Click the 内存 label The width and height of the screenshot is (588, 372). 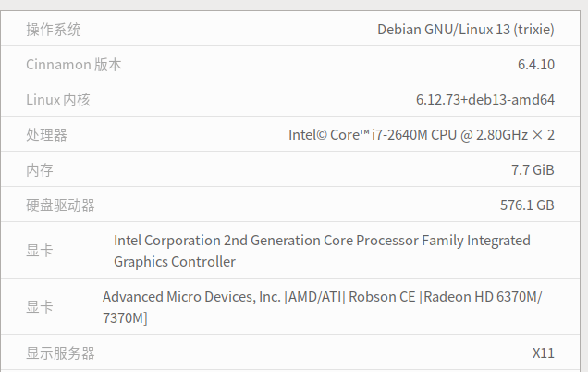pyautogui.click(x=40, y=170)
